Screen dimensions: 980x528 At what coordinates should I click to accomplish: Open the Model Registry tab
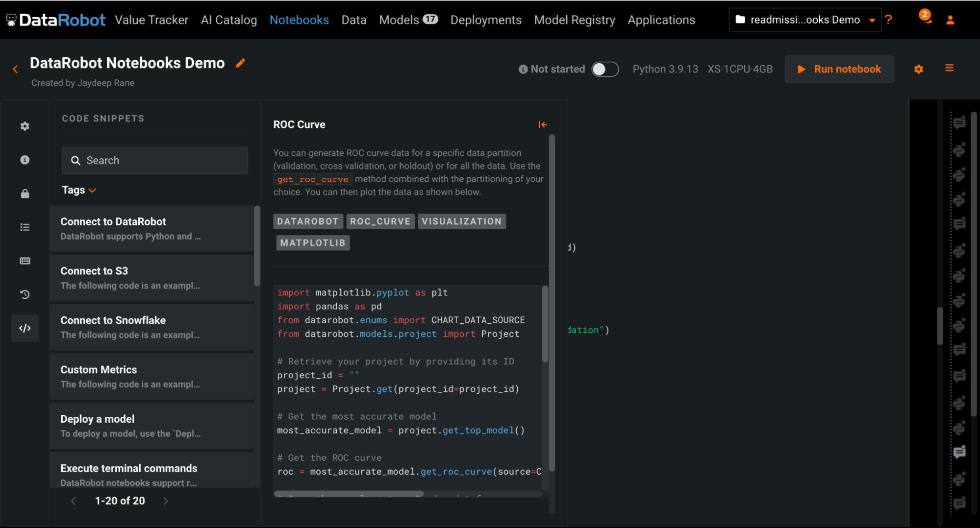(x=574, y=20)
